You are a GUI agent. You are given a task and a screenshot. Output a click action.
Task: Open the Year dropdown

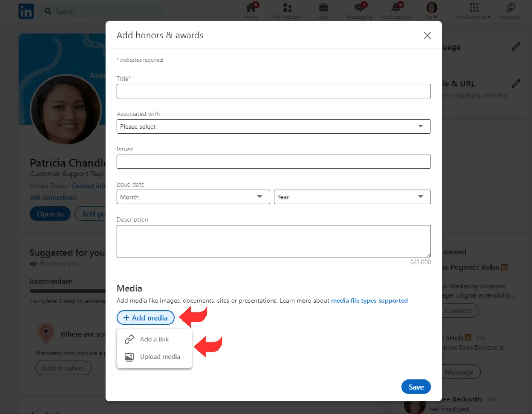(352, 197)
